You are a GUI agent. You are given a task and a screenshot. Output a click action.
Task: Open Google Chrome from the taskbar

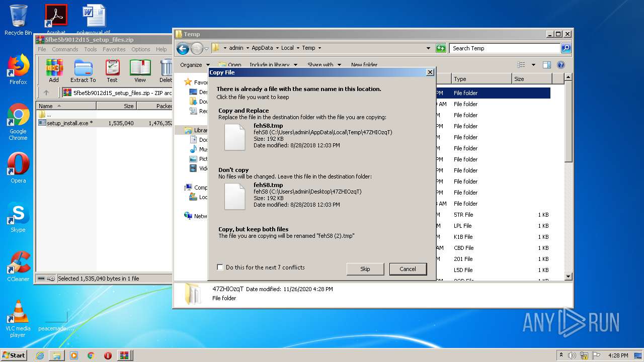tap(91, 355)
